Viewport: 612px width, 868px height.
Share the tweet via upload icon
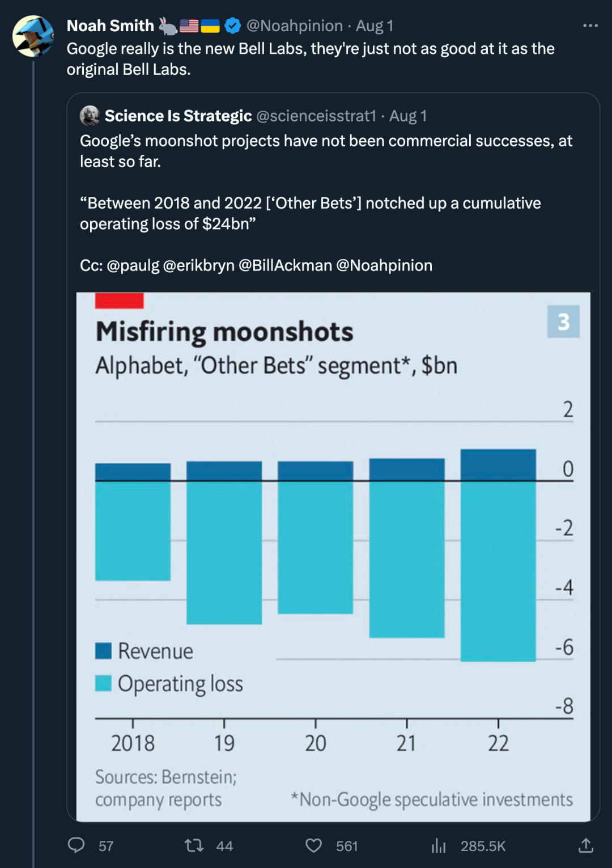point(586,845)
